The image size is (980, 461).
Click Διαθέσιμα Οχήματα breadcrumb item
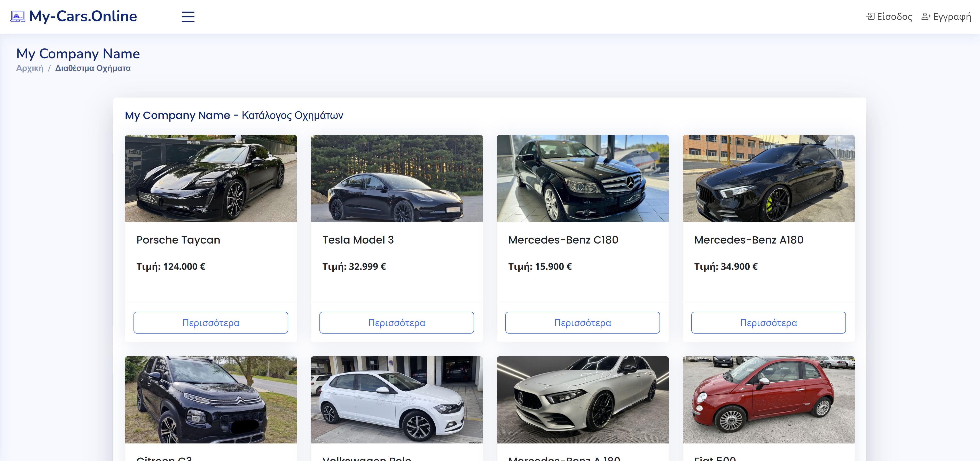pyautogui.click(x=93, y=68)
